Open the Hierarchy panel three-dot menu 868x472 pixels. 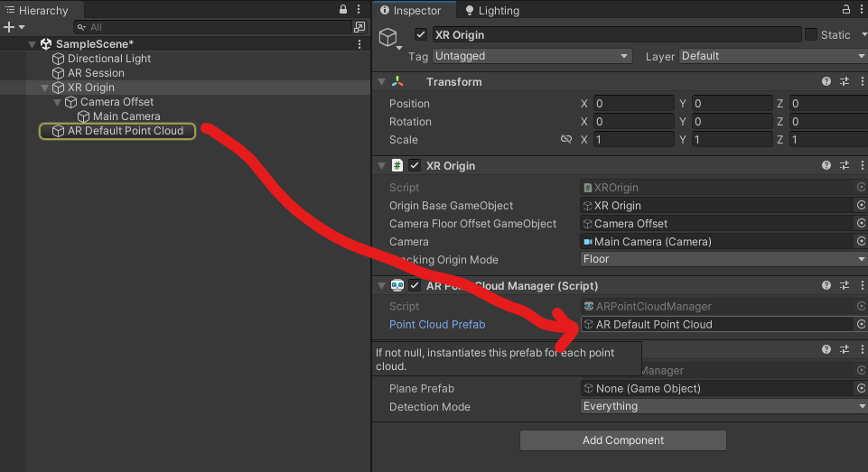(x=359, y=9)
